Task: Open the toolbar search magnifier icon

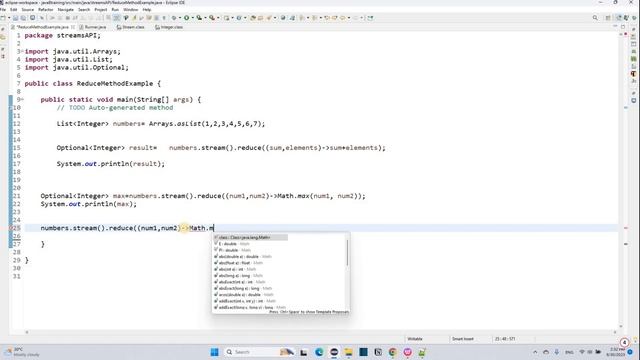Action: [595, 18]
